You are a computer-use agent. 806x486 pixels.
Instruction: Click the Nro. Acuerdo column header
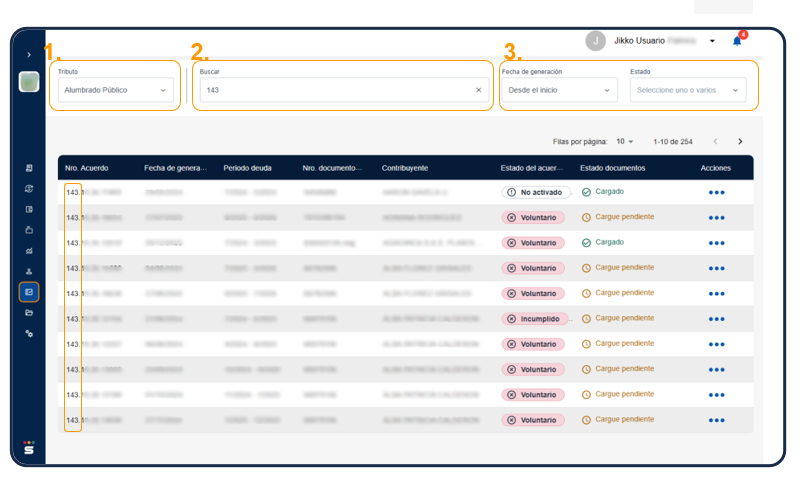(87, 168)
